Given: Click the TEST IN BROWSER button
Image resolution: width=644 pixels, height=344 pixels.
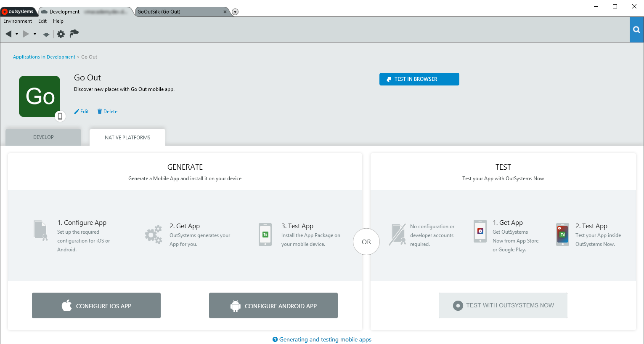Looking at the screenshot, I should 419,79.
